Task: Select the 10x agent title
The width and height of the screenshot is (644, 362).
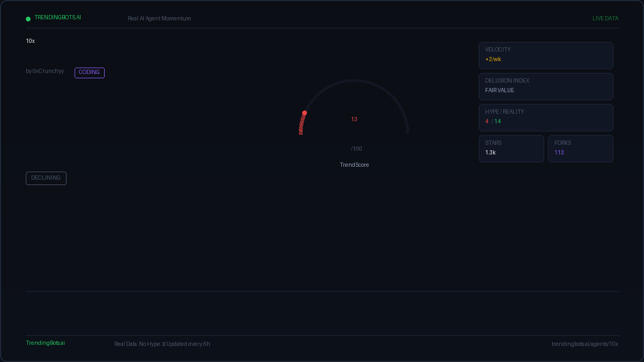Action: pos(31,41)
